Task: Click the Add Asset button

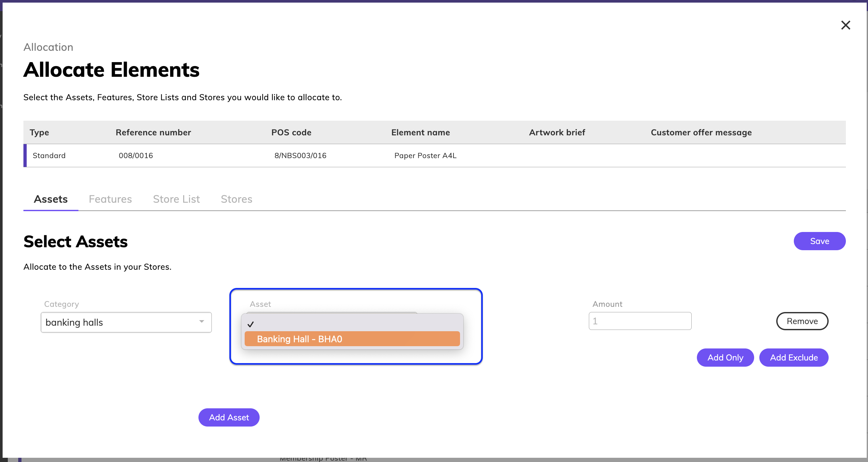Action: 229,417
